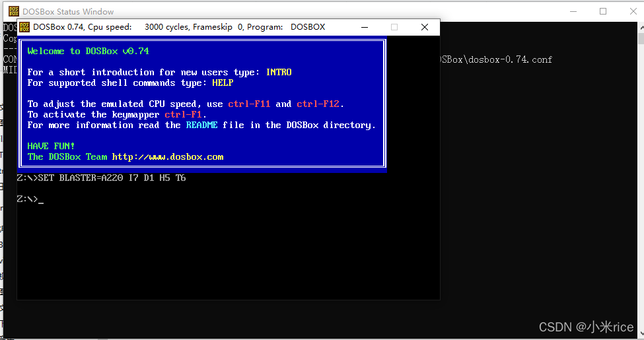Minimize the DOSBox 0.74 window
This screenshot has width=644, height=340.
coord(365,27)
